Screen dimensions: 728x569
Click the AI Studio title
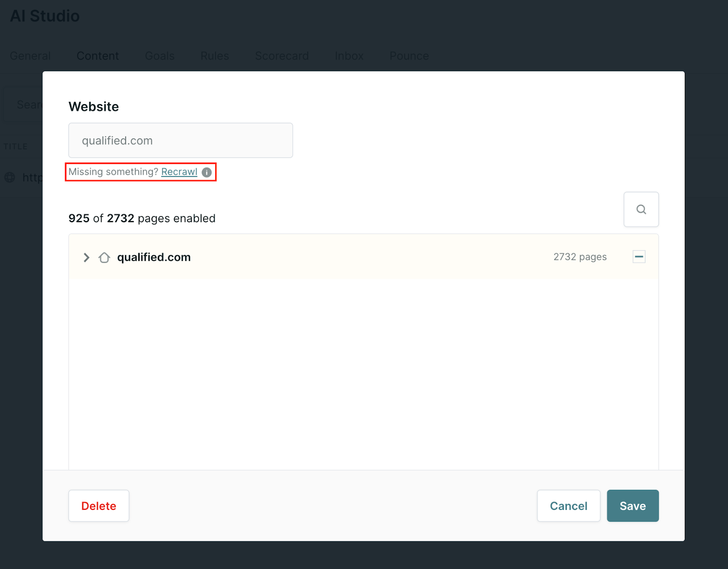(x=45, y=16)
